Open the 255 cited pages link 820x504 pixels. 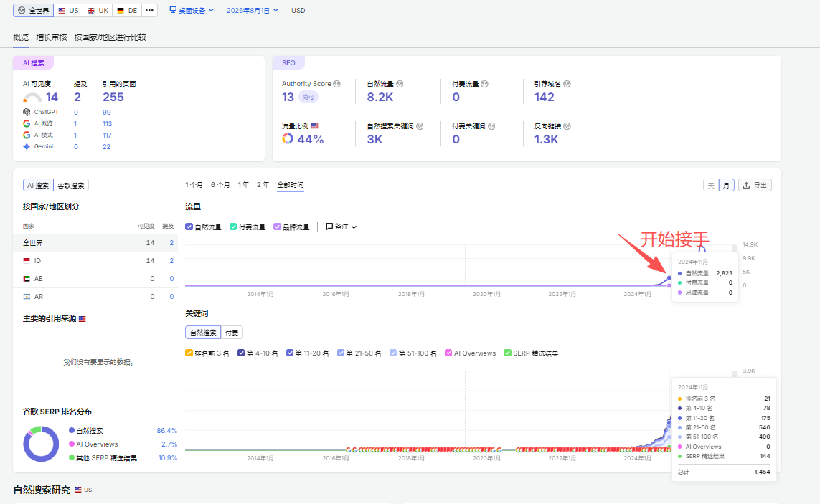pos(113,98)
